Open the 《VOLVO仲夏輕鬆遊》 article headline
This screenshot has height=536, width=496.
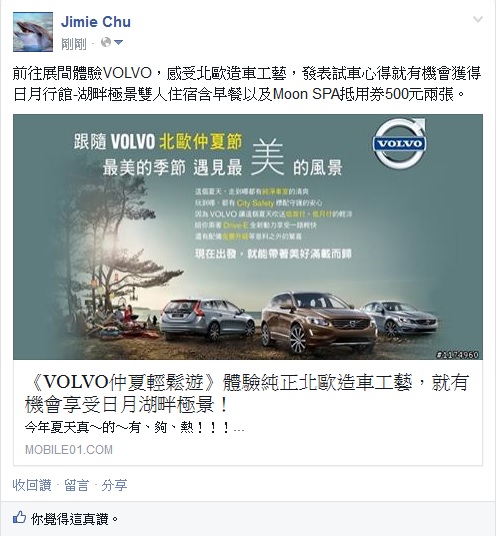247,393
